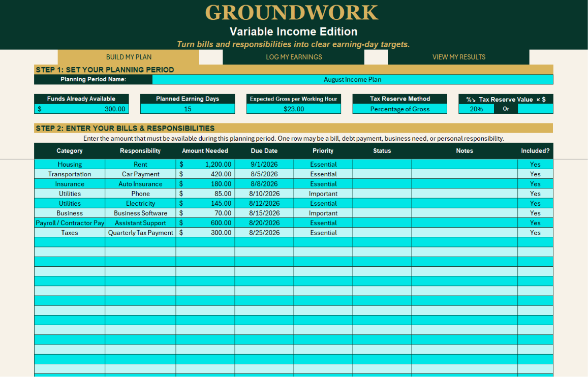The height and width of the screenshot is (377, 588).
Task: Select the Payroll / Contractor Pay category cell
Action: (x=70, y=223)
